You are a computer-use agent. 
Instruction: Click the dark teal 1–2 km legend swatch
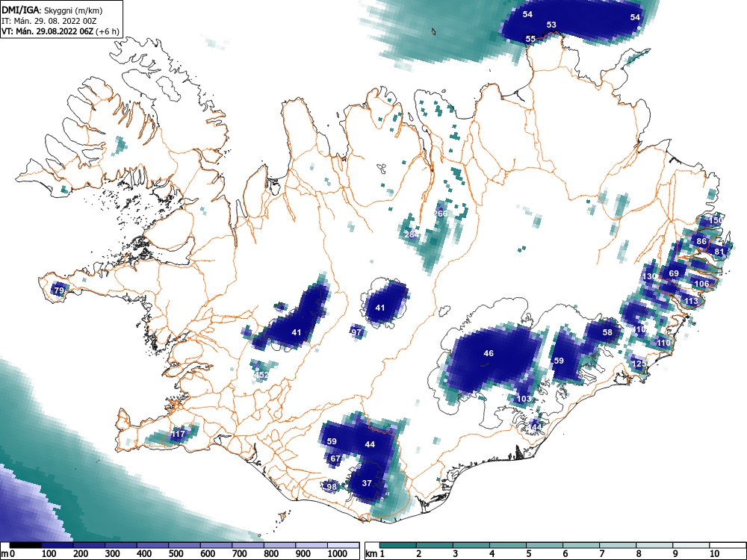[x=398, y=545]
